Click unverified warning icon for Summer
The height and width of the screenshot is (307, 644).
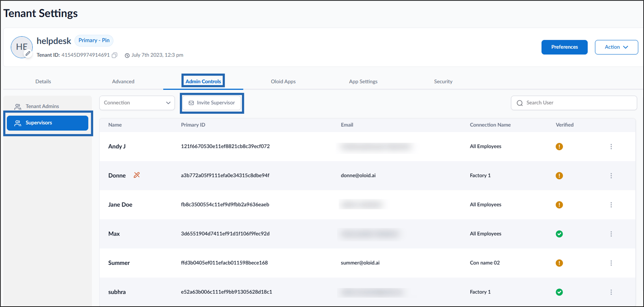pyautogui.click(x=559, y=263)
